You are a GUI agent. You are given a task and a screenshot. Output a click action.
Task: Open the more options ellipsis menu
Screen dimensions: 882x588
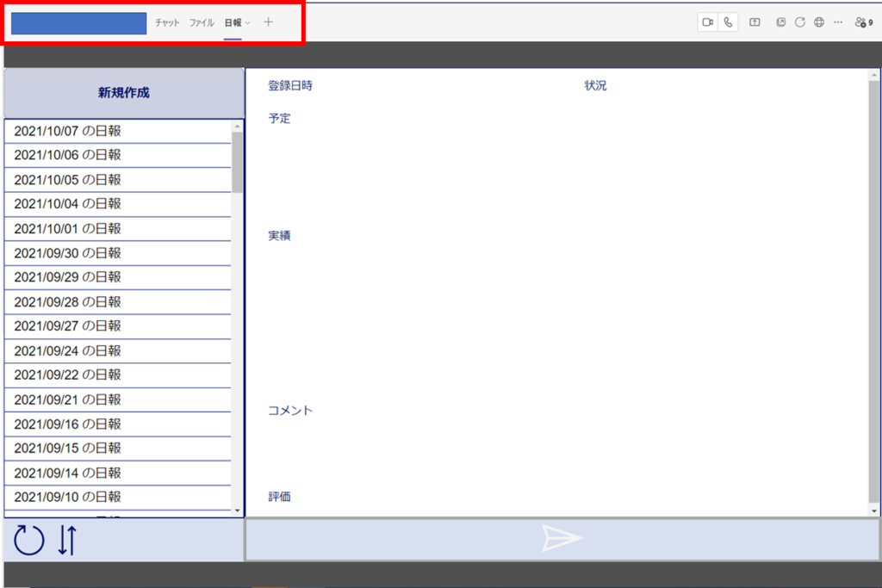[x=838, y=22]
